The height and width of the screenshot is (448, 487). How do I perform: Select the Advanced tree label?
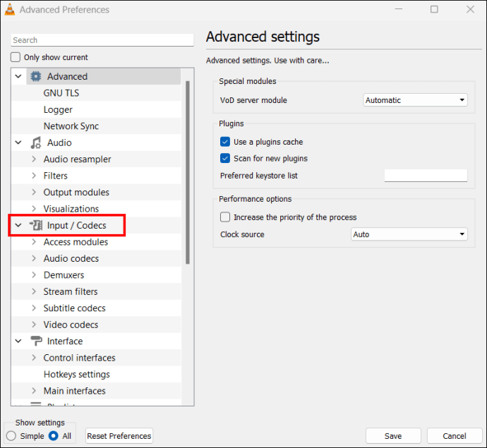click(x=67, y=76)
